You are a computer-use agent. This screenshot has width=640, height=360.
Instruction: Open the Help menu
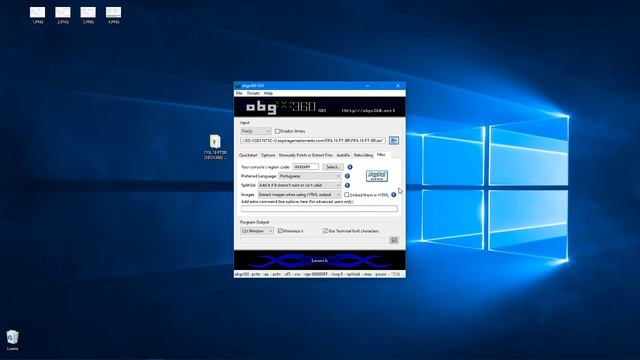pos(268,93)
